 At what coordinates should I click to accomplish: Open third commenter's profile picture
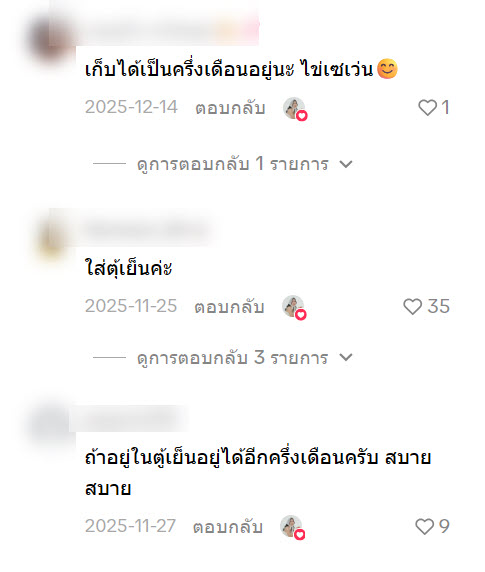pyautogui.click(x=51, y=425)
